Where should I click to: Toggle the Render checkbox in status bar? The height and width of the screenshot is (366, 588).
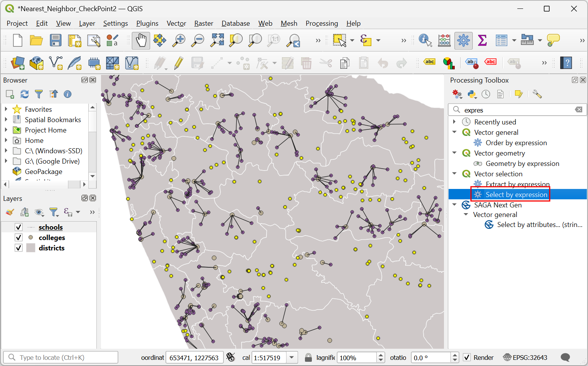click(467, 358)
